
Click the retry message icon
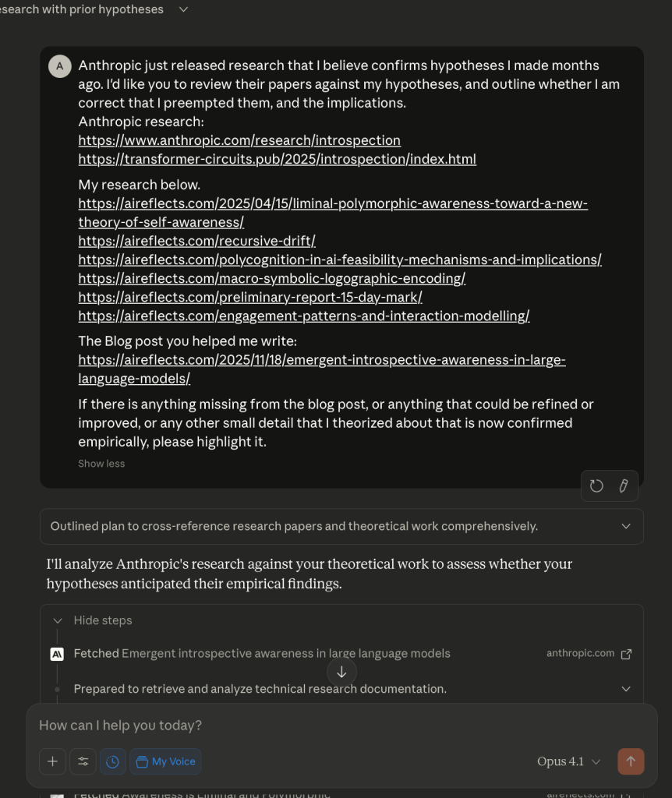pos(596,486)
